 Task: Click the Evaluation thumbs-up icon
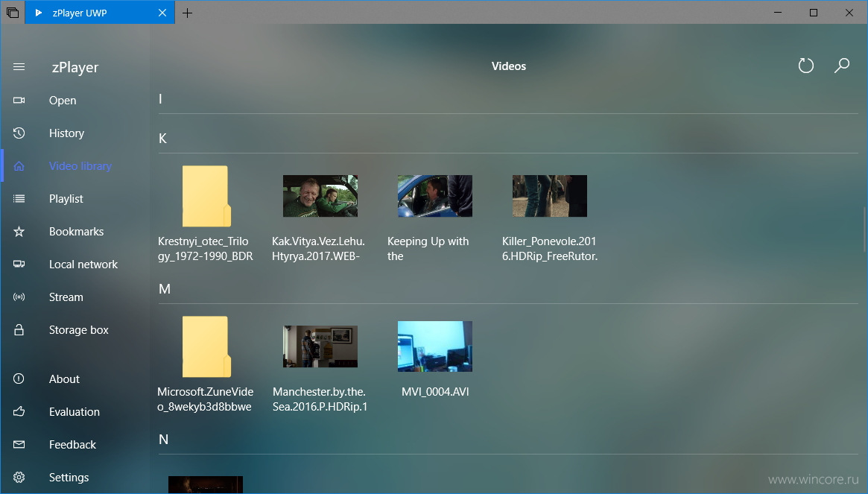(19, 411)
